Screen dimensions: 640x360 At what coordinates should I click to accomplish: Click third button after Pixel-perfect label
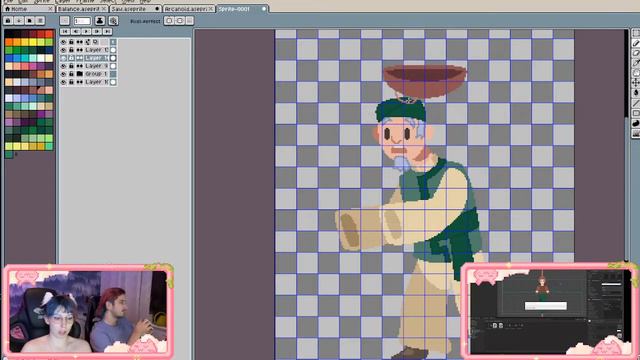click(x=189, y=20)
